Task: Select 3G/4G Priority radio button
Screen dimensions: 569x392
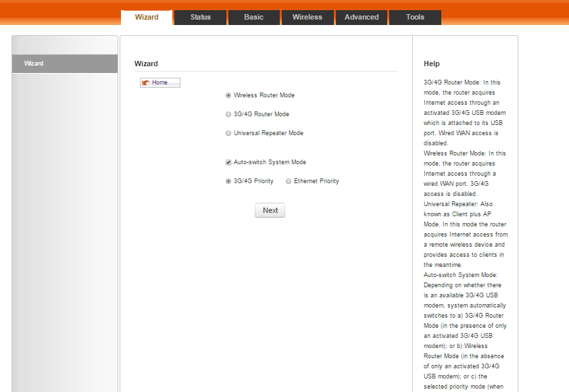Action: [x=228, y=181]
